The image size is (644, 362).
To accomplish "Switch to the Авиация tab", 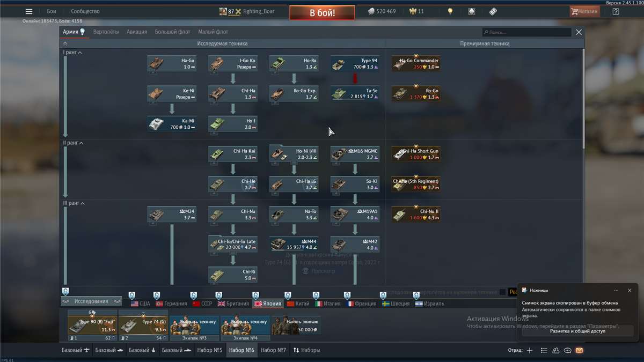I will pos(137,32).
